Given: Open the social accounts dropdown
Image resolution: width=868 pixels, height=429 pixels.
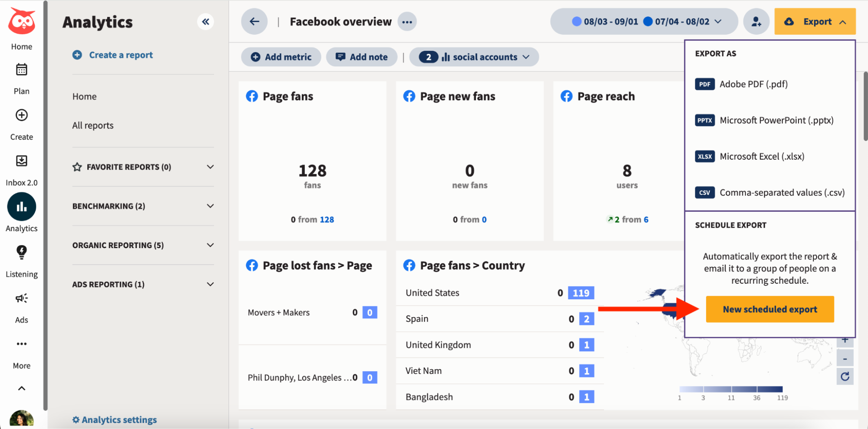Looking at the screenshot, I should click(x=474, y=57).
